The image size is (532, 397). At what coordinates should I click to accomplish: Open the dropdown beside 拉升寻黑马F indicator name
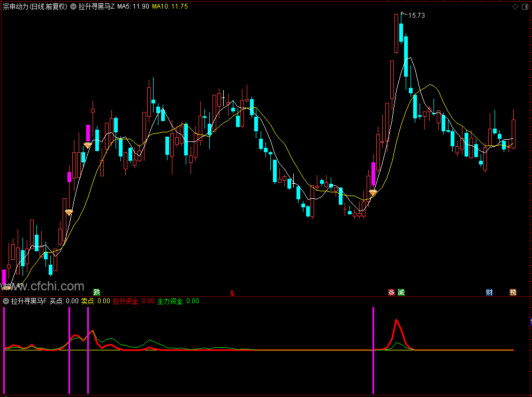pyautogui.click(x=6, y=301)
